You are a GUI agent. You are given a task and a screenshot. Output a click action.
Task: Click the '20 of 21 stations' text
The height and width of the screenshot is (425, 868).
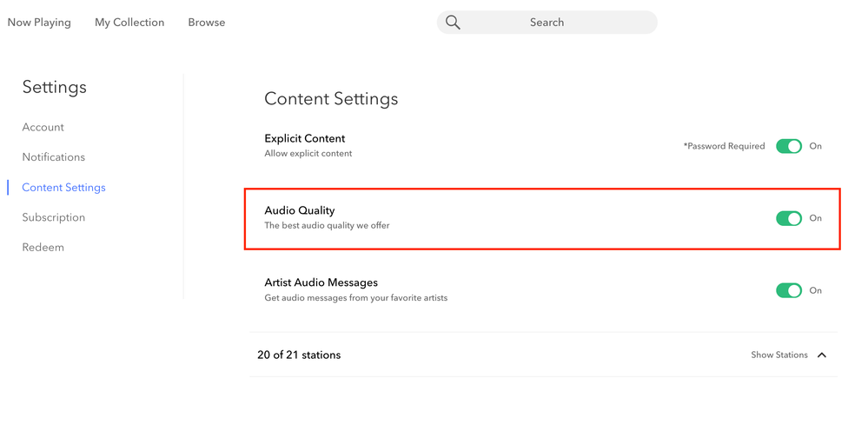click(x=299, y=355)
